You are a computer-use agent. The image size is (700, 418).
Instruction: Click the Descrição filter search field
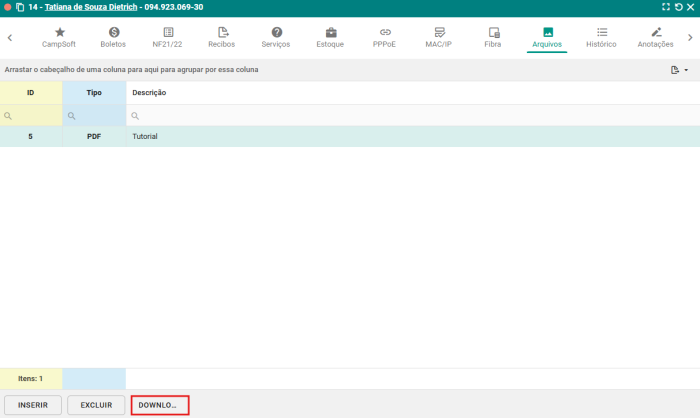pyautogui.click(x=410, y=116)
